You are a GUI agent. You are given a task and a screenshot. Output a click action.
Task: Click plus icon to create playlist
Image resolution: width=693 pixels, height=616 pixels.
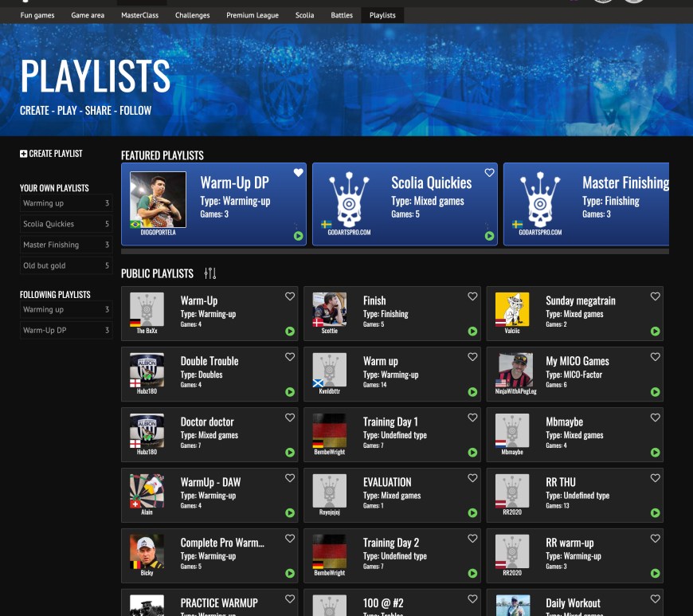[24, 154]
